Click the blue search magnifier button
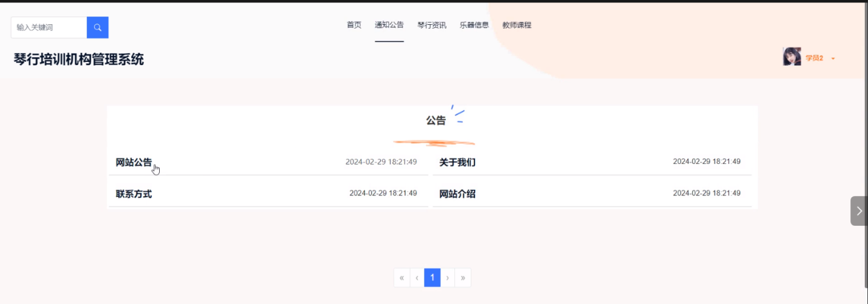The width and height of the screenshot is (868, 304). (x=98, y=27)
